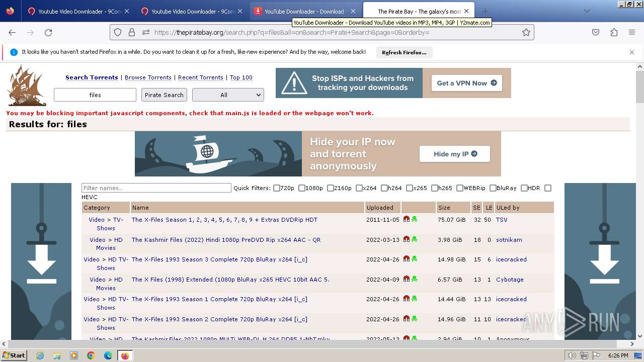
Task: Check the x264 quick filter
Action: coord(359,188)
